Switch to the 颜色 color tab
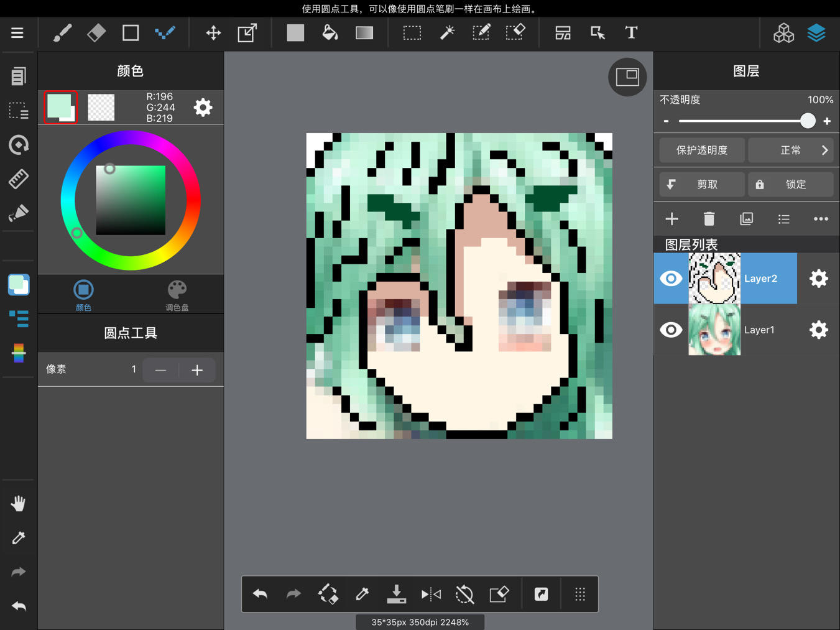840x630 pixels. 83,295
